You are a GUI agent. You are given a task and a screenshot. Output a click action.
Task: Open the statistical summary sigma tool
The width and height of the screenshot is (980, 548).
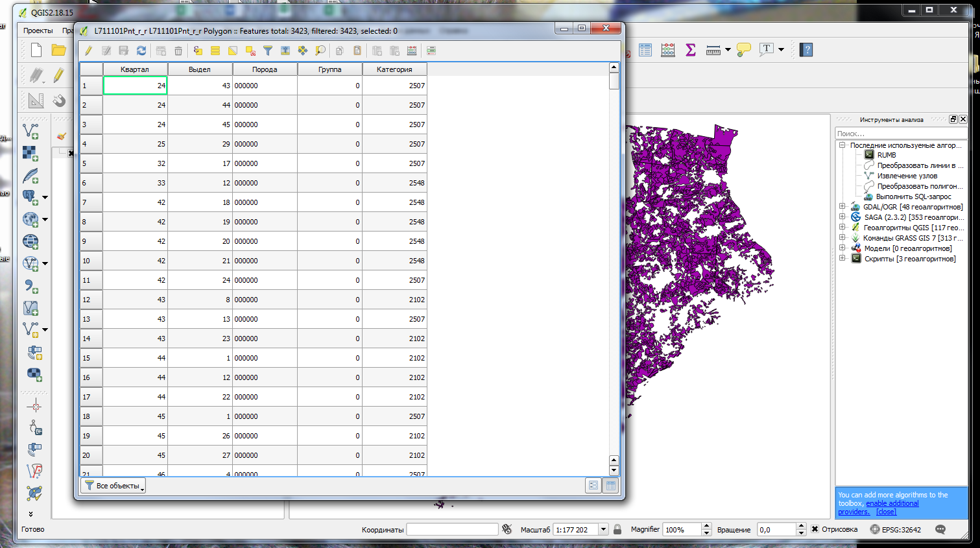[691, 50]
